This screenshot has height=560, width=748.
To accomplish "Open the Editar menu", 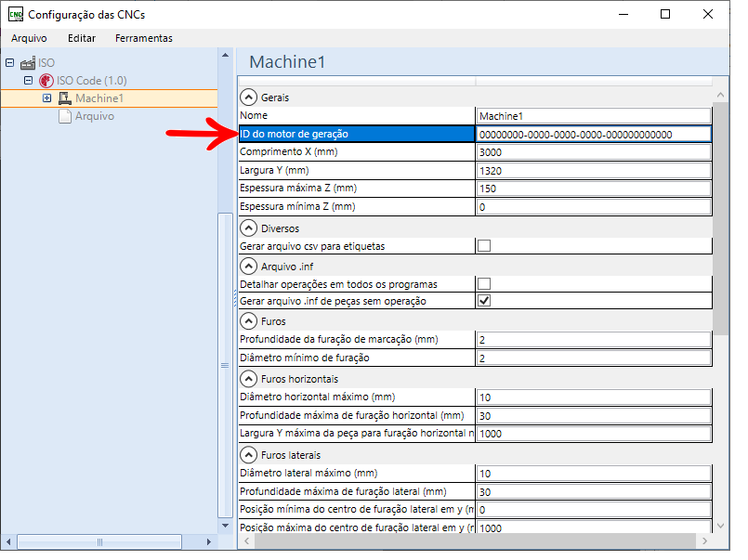I will (x=82, y=38).
